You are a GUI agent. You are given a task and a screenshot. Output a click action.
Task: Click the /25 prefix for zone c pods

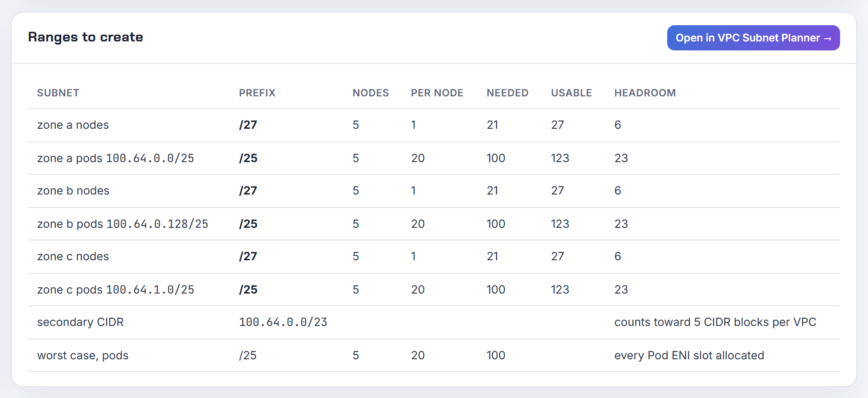(248, 289)
